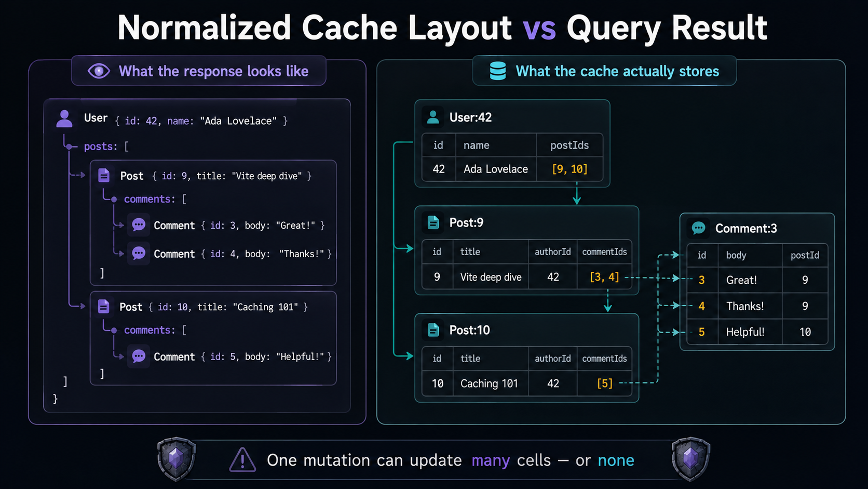
Task: Click the document icon beside Post id 9
Action: point(104,176)
